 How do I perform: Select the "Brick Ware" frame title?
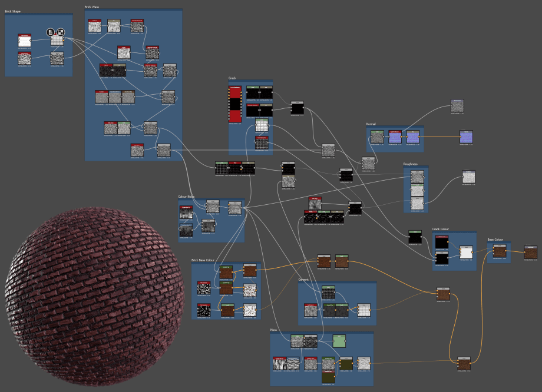[91, 7]
